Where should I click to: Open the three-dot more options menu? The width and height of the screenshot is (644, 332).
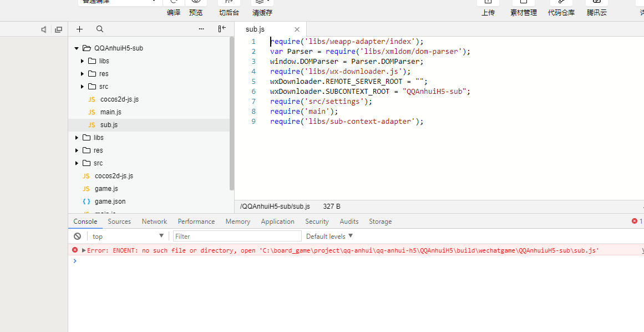[201, 29]
